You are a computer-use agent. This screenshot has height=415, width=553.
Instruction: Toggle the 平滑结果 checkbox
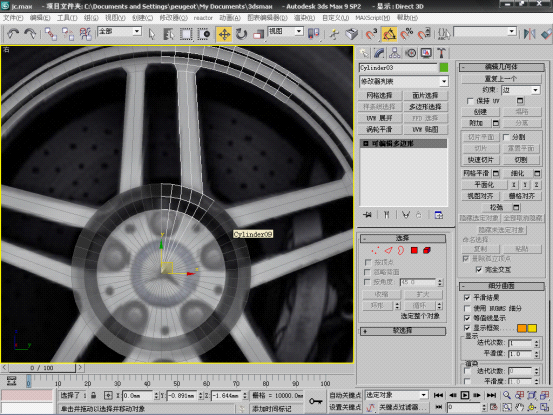coord(467,298)
